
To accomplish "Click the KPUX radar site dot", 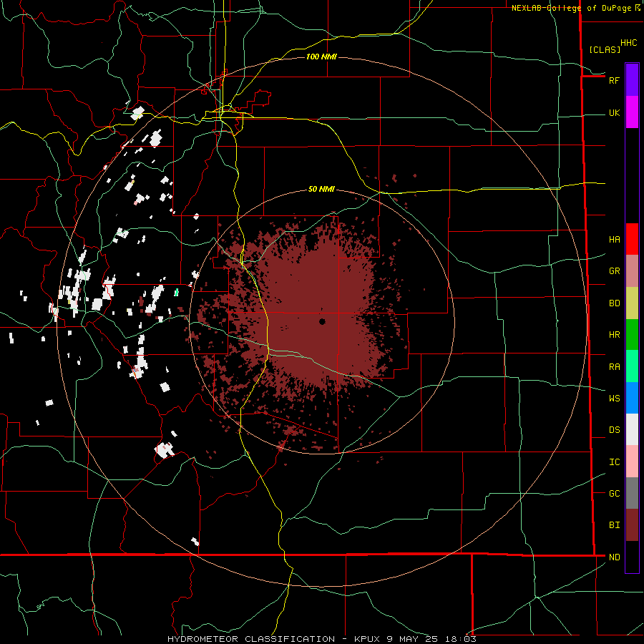I will 322,321.
